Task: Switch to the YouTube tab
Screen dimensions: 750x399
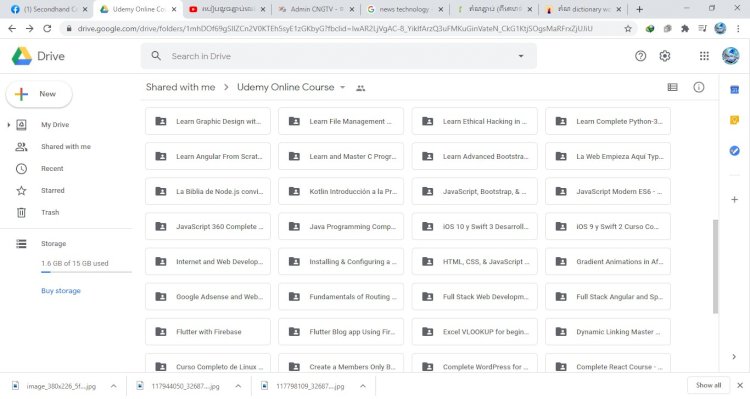Action: click(x=226, y=9)
